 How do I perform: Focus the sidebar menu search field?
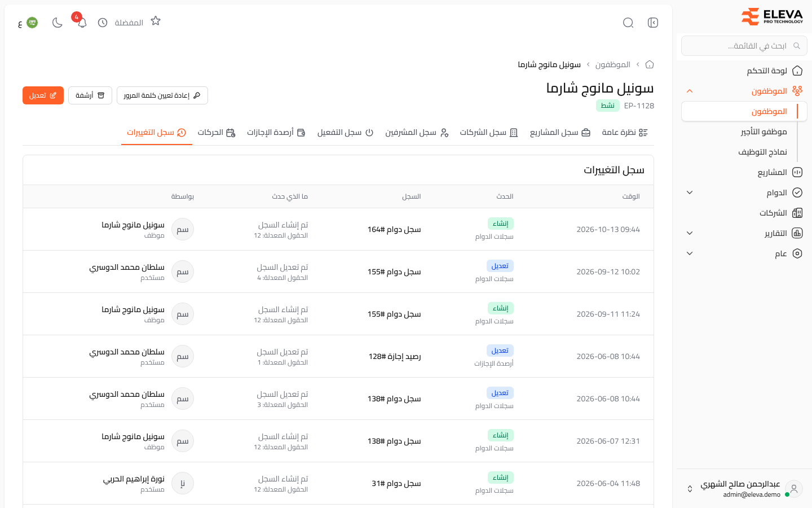[x=744, y=46]
